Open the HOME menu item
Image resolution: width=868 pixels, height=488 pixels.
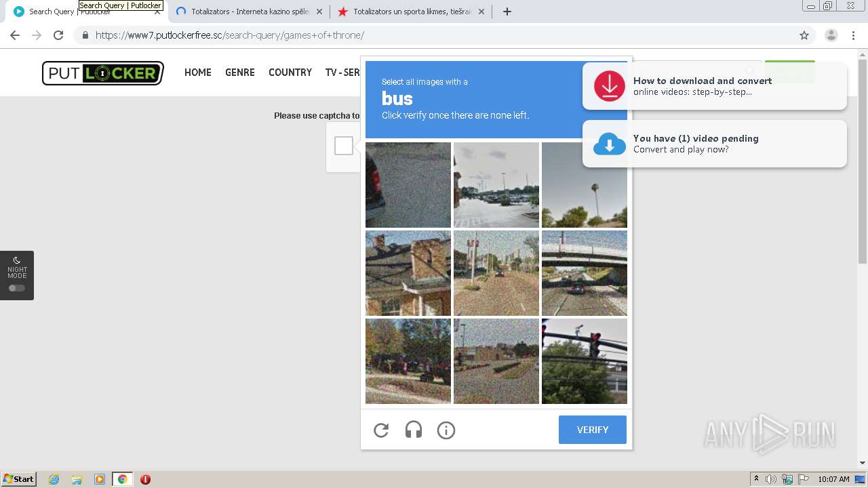198,73
